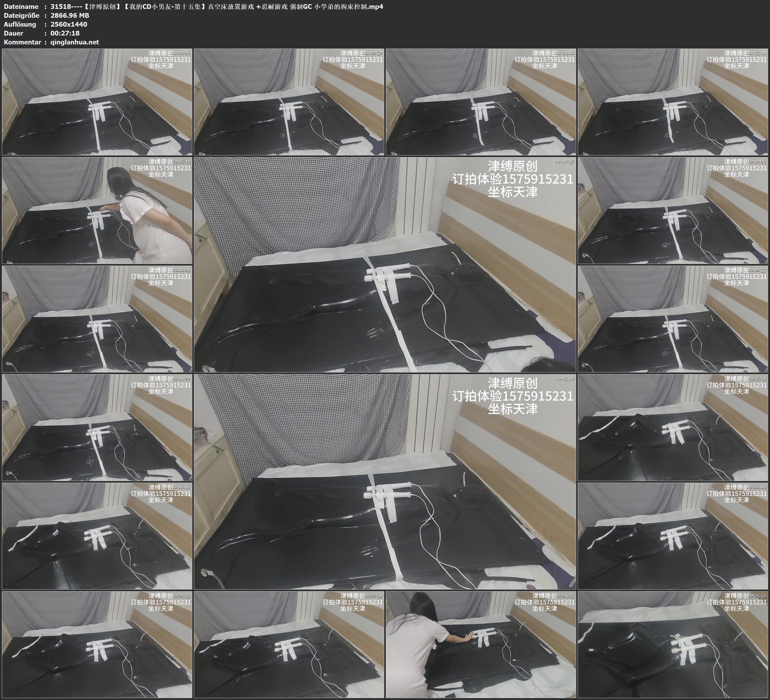Click the Dauer value 00:27:18

pos(65,33)
